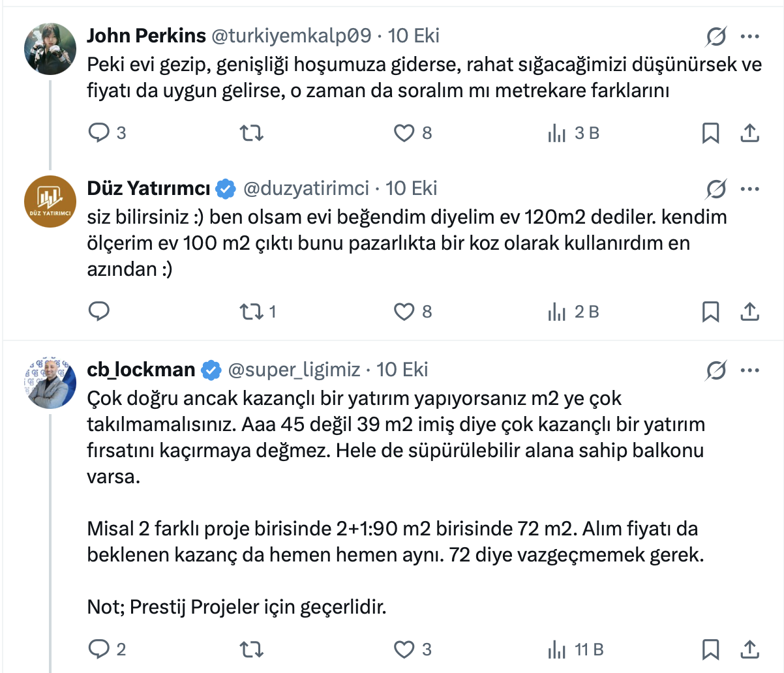Like John Perkins' tweet
The height and width of the screenshot is (673, 784).
(404, 133)
